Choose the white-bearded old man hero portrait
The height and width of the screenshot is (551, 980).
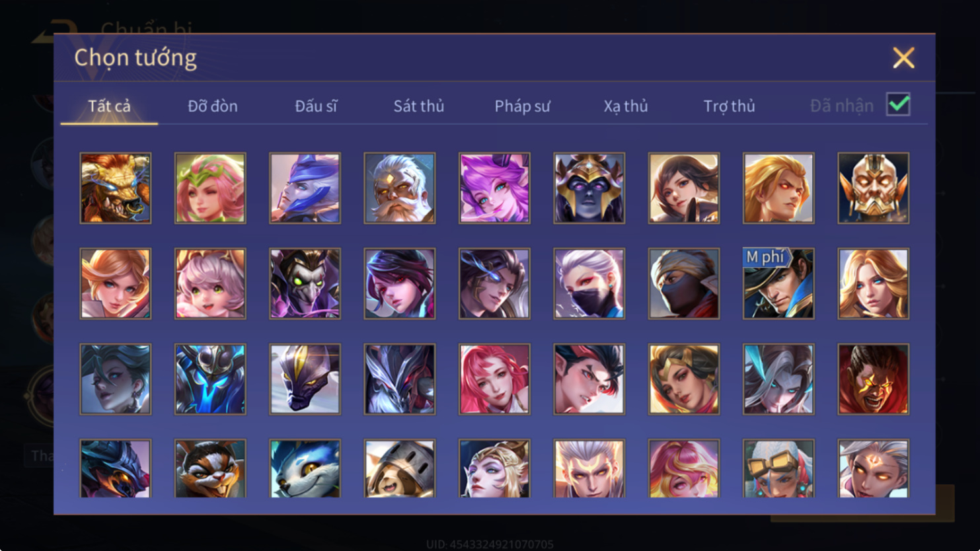[x=400, y=188]
